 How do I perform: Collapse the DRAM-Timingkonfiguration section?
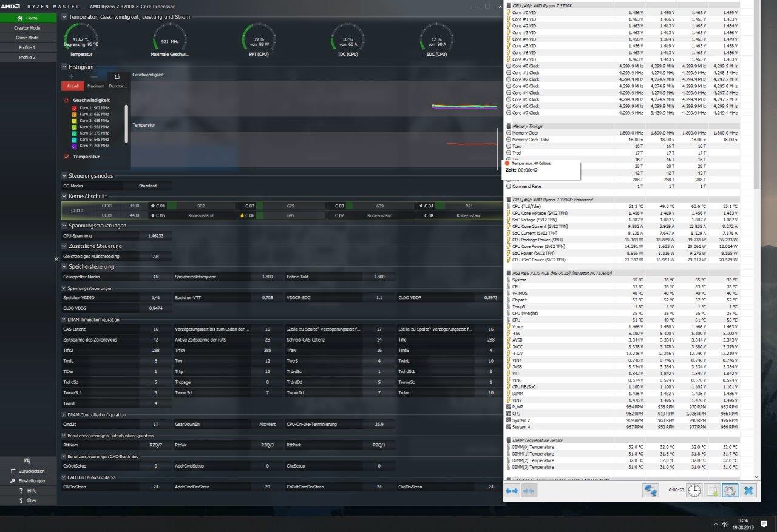64,319
